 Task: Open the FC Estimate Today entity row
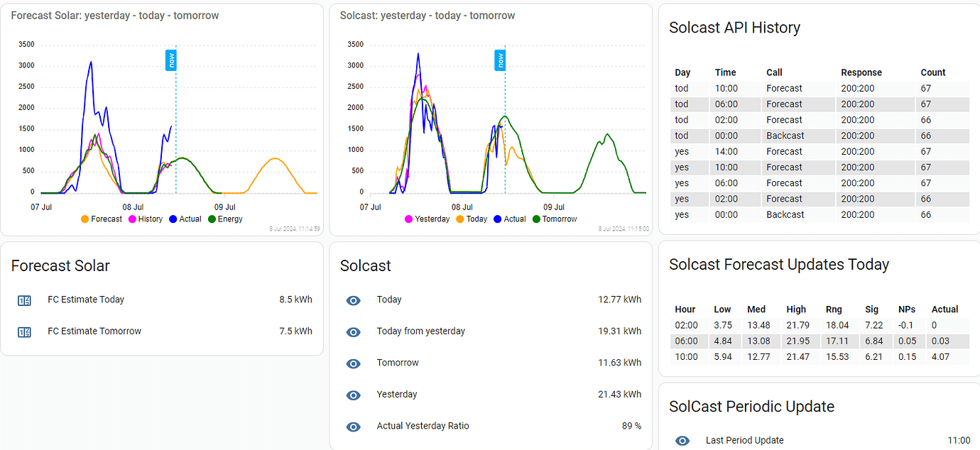85,300
